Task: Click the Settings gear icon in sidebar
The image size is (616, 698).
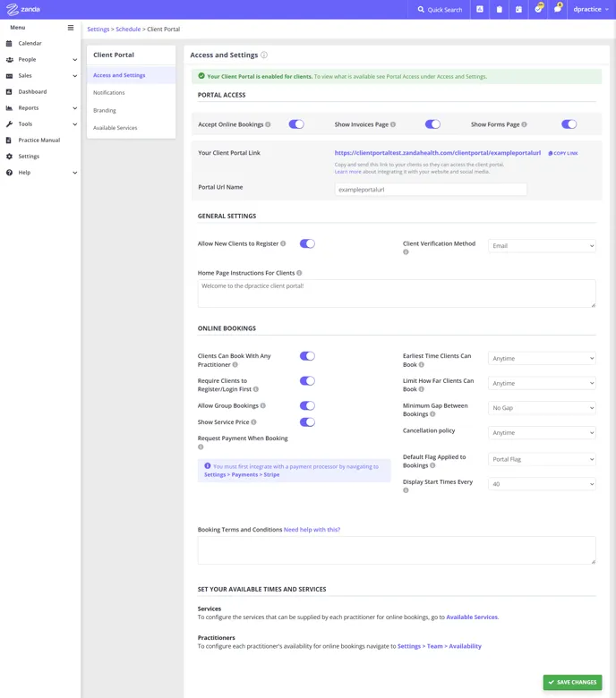Action: pos(9,157)
